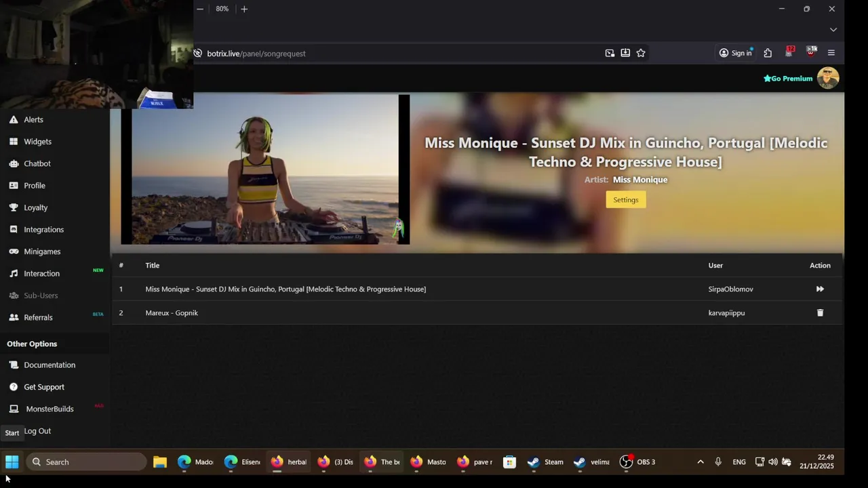Viewport: 868px width, 488px height.
Task: Open the browser hamburger menu
Action: (831, 53)
